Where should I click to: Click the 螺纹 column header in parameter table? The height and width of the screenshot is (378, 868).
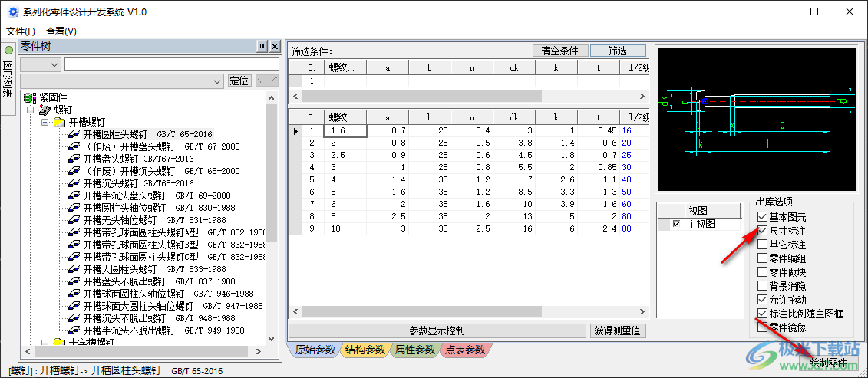coord(345,117)
